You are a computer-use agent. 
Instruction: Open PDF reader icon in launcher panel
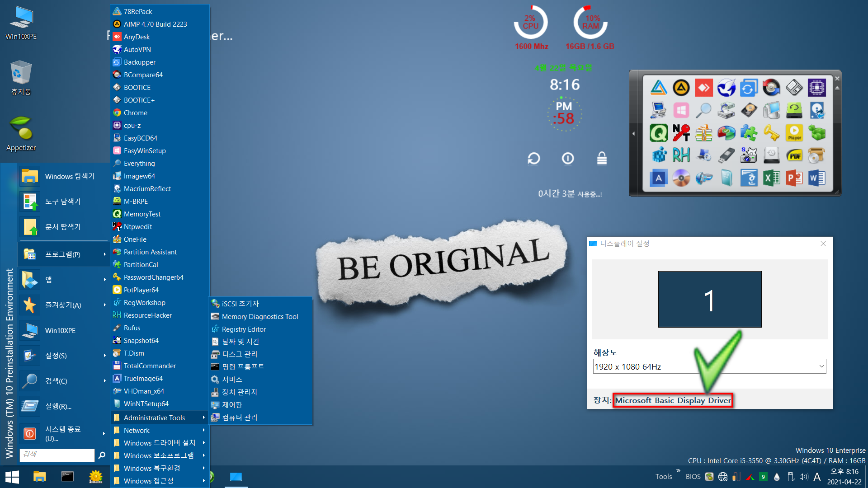coord(794,155)
